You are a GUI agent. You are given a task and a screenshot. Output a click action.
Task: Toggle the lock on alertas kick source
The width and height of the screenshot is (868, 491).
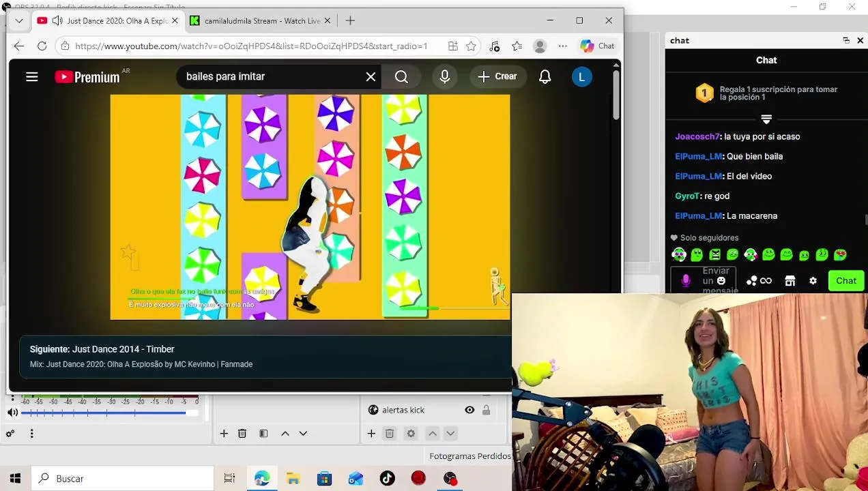point(486,410)
